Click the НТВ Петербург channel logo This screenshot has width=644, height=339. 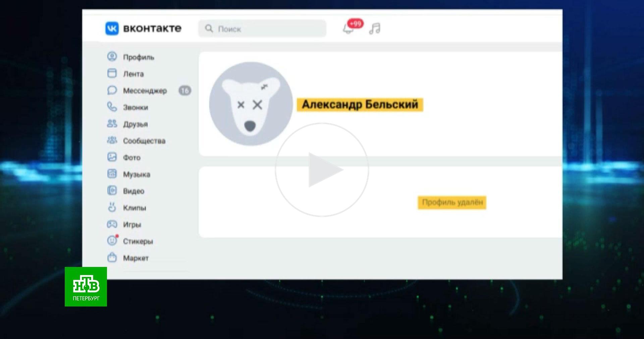tap(86, 287)
